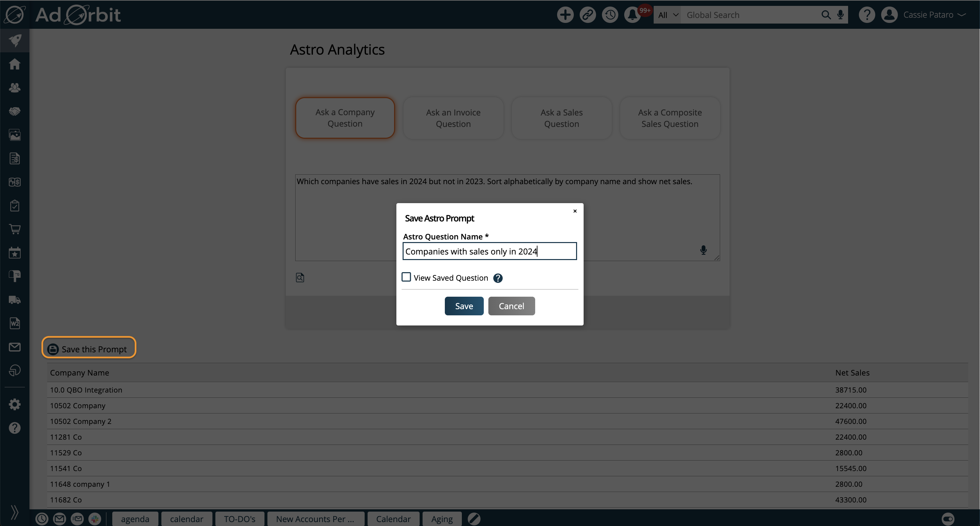Open the invoice dollar document icon
The image size is (980, 526).
14,158
